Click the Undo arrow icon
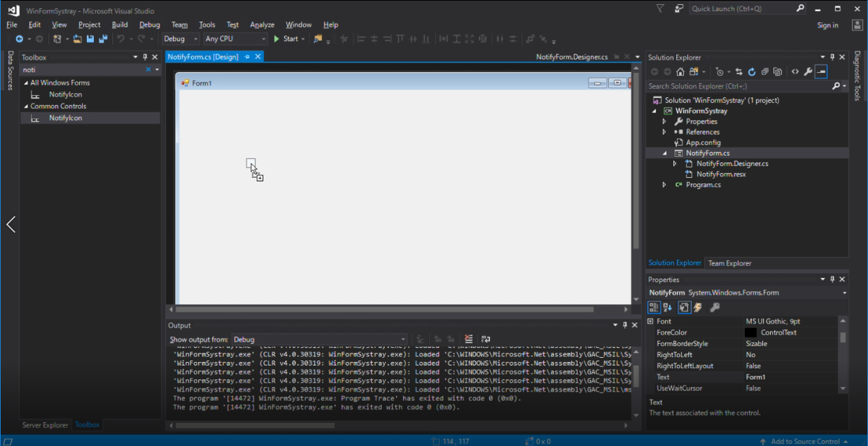The height and width of the screenshot is (446, 868). 121,39
